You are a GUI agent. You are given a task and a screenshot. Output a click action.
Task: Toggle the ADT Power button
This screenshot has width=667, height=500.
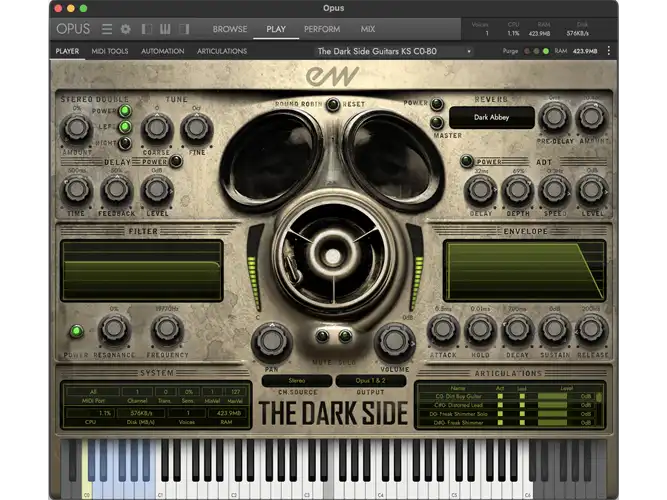tap(467, 161)
